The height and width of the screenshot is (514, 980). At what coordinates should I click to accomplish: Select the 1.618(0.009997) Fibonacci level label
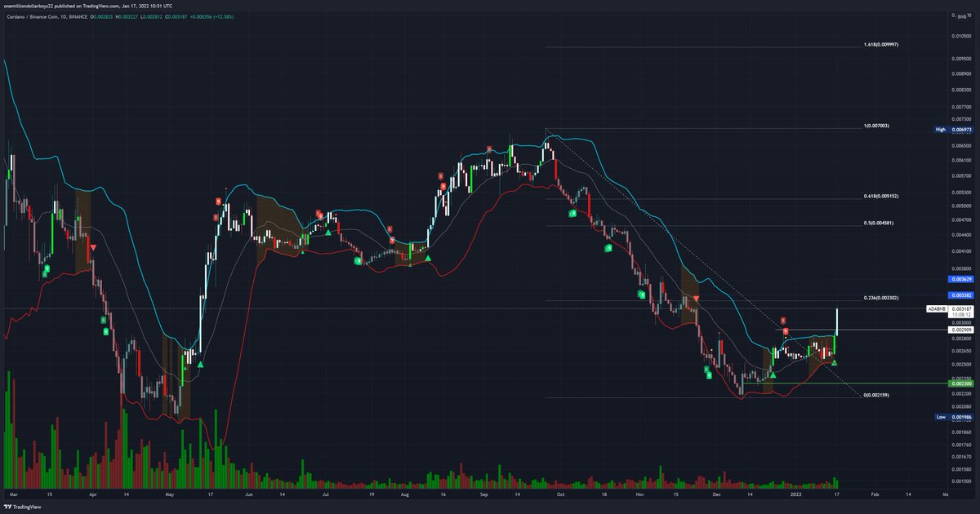pyautogui.click(x=880, y=44)
